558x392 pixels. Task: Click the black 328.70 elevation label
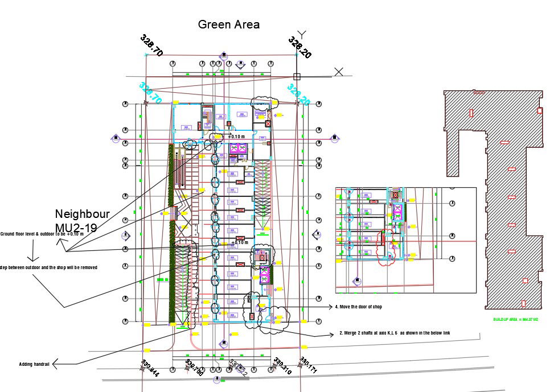[151, 46]
